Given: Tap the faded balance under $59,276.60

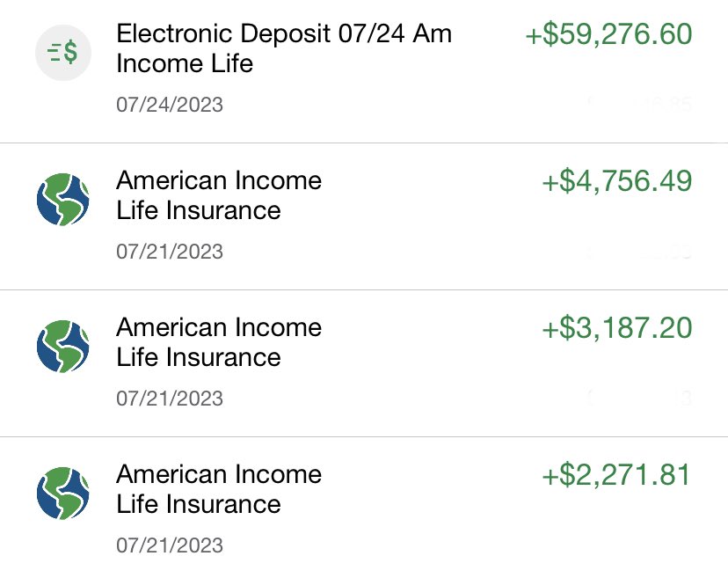Looking at the screenshot, I should (x=640, y=104).
